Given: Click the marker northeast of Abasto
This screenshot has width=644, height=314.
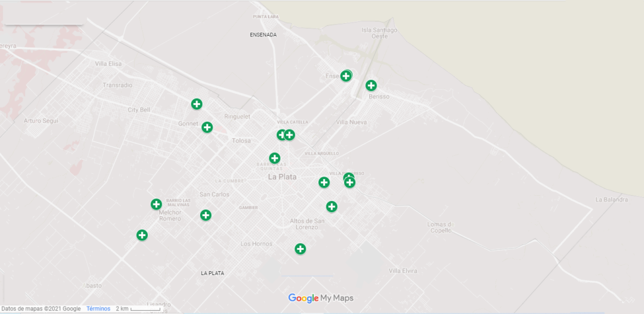Looking at the screenshot, I should tap(142, 235).
